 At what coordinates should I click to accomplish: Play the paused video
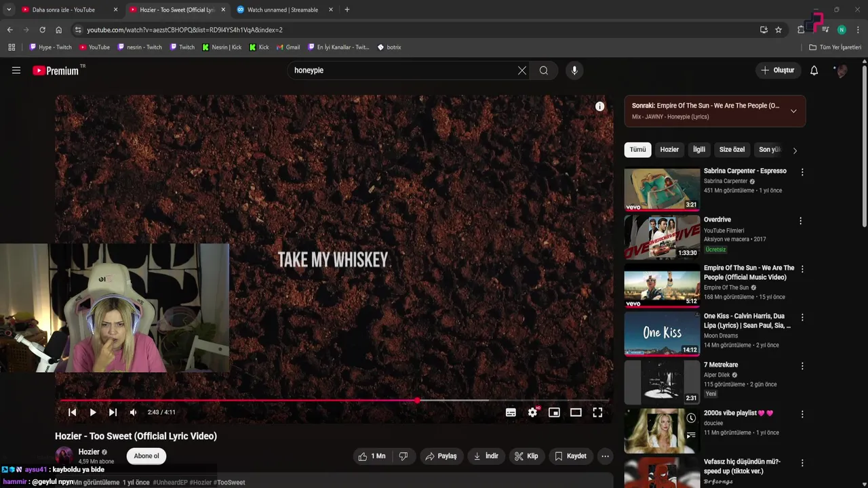click(x=93, y=412)
